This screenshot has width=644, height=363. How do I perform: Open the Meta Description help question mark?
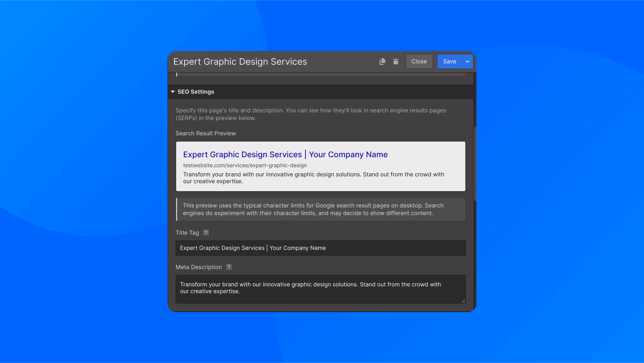(x=229, y=267)
